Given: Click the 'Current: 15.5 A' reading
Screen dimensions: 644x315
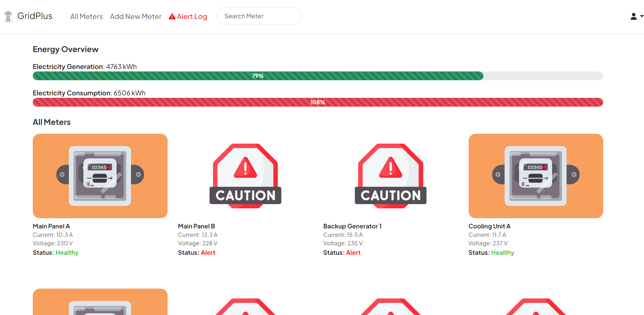Looking at the screenshot, I should [343, 235].
